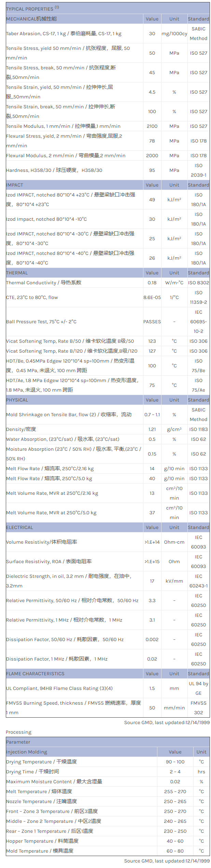Image resolution: width=211 pixels, height=868 pixels.
Task: Click the PHYSICAL section header
Action: 17,400
